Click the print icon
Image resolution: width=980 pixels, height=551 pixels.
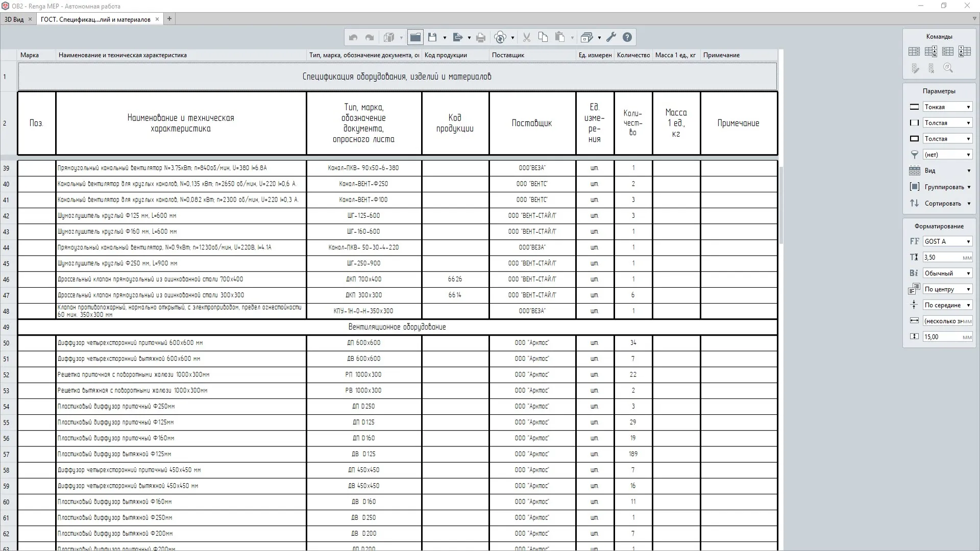coord(481,37)
